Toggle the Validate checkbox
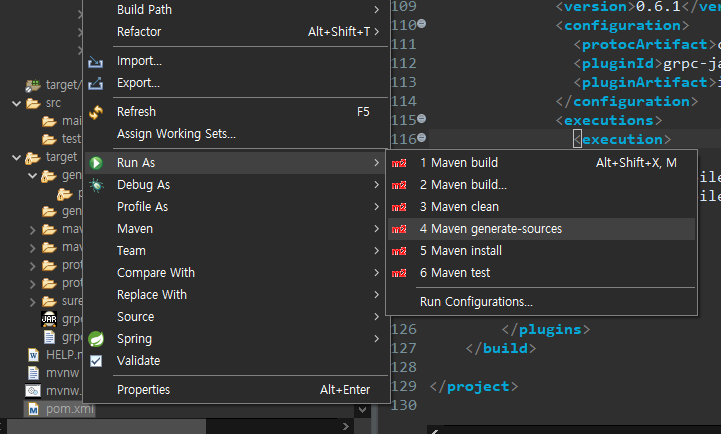This screenshot has width=721, height=434. pyautogui.click(x=96, y=361)
